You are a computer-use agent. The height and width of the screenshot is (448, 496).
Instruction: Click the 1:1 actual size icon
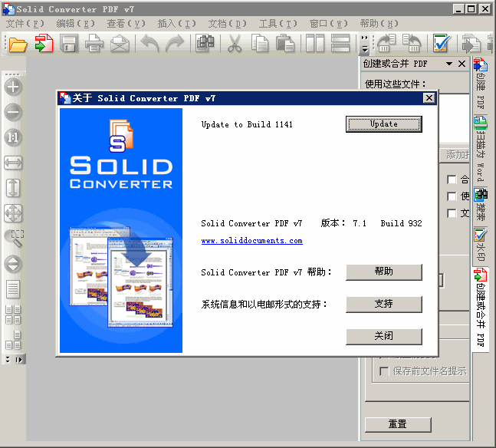coord(13,137)
